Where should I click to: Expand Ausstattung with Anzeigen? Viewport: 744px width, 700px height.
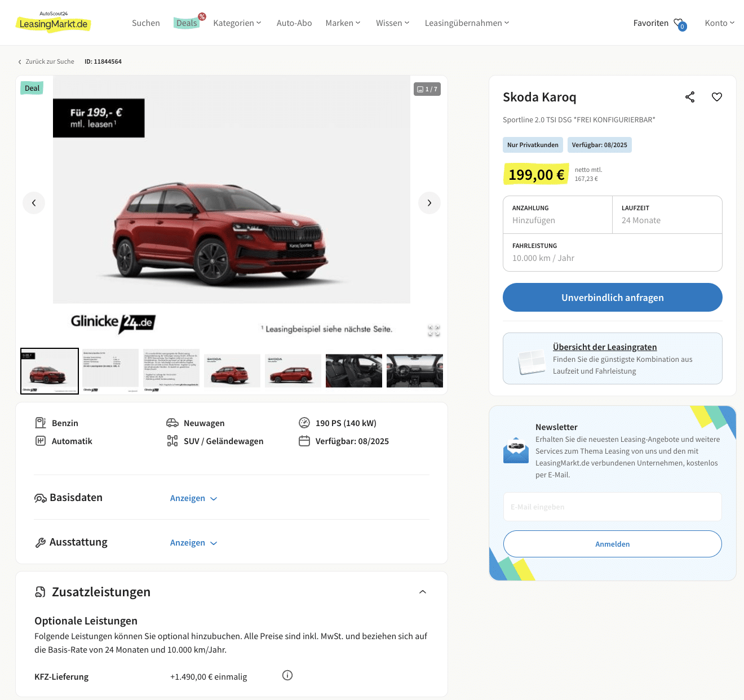(x=193, y=543)
